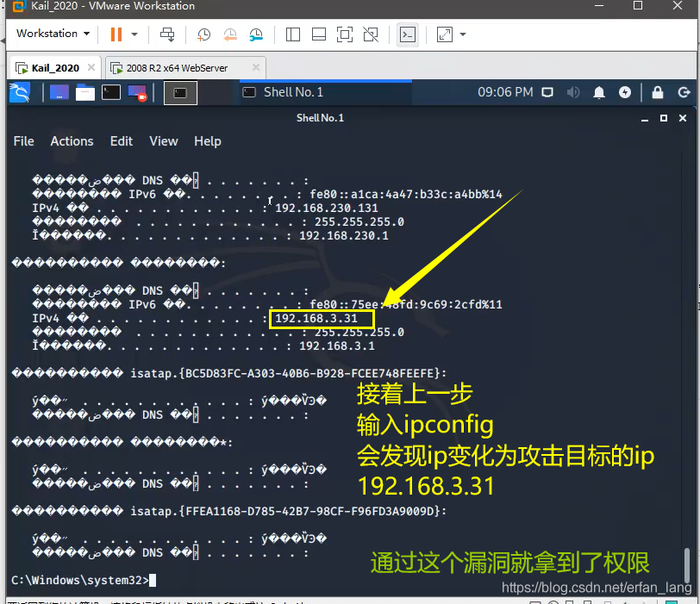This screenshot has height=604, width=700.
Task: Click the terminal vertical scrollbar thumb
Action: tap(687, 565)
